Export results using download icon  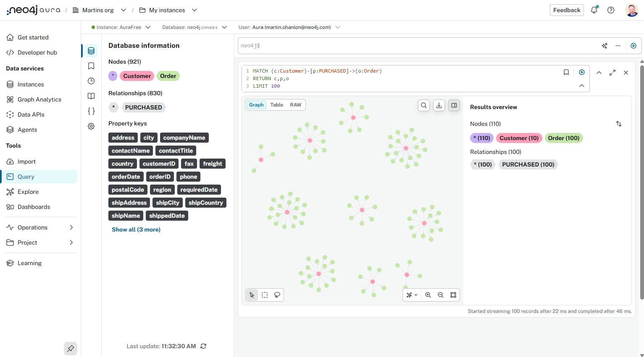pos(439,105)
